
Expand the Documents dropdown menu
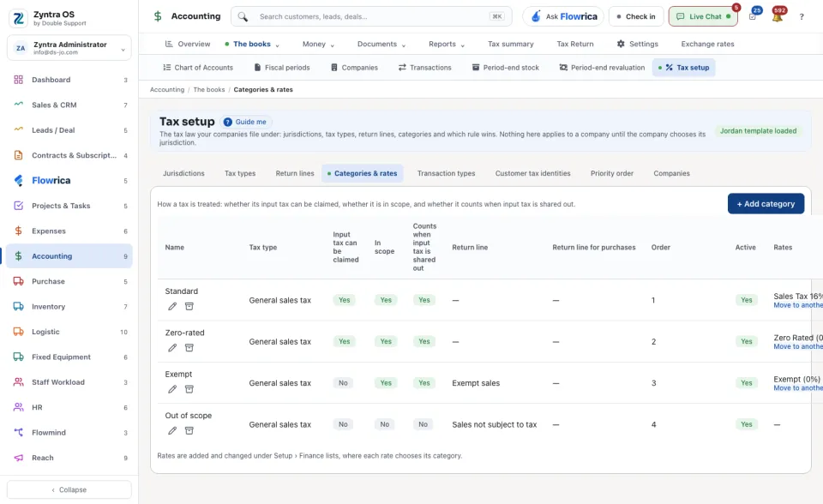[381, 44]
